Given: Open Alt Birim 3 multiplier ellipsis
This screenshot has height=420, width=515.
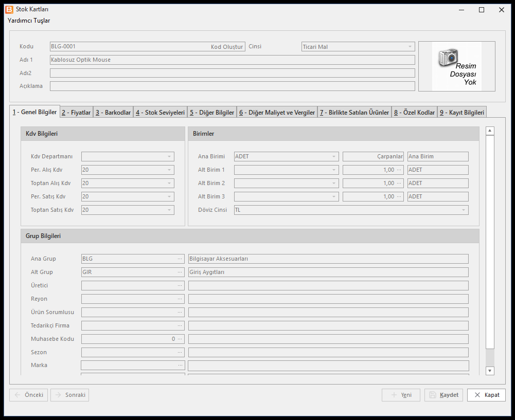Looking at the screenshot, I should coord(399,197).
